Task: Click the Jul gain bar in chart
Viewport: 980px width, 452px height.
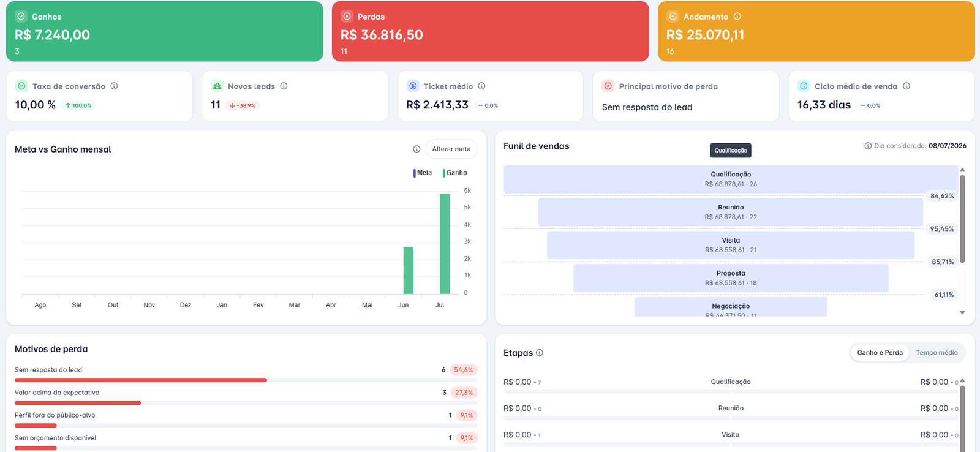Action: click(x=445, y=244)
